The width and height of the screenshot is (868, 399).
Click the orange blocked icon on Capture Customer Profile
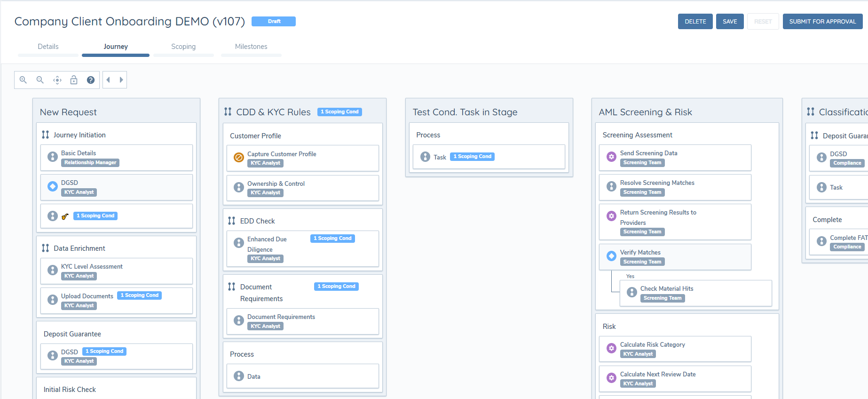(x=239, y=157)
